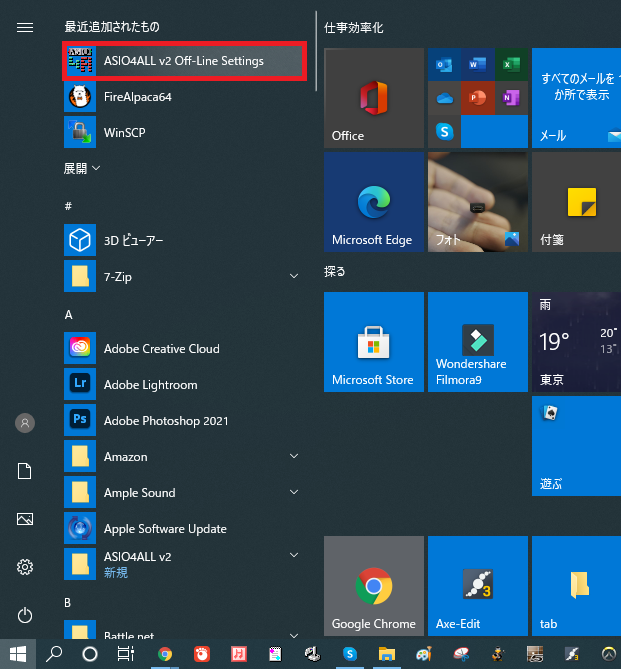This screenshot has height=669, width=621.
Task: Open the ASIO4ALL v2 新規 folder entry
Action: (x=184, y=564)
